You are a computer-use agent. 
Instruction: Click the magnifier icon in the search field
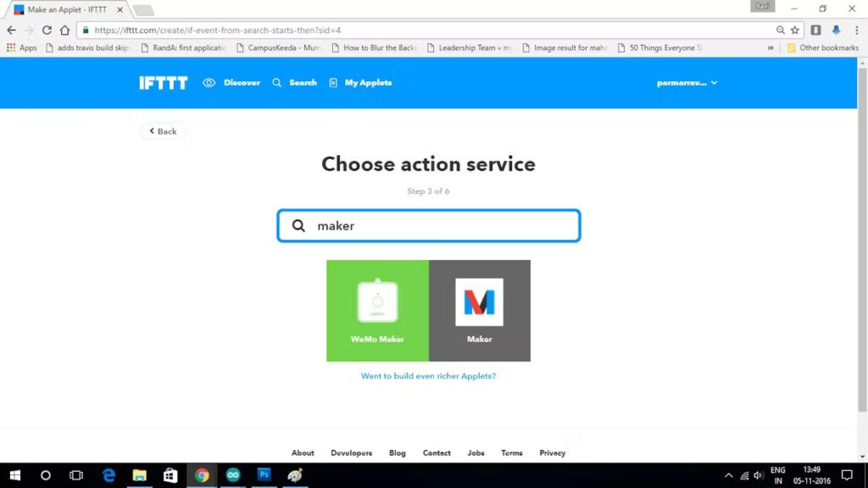[298, 225]
